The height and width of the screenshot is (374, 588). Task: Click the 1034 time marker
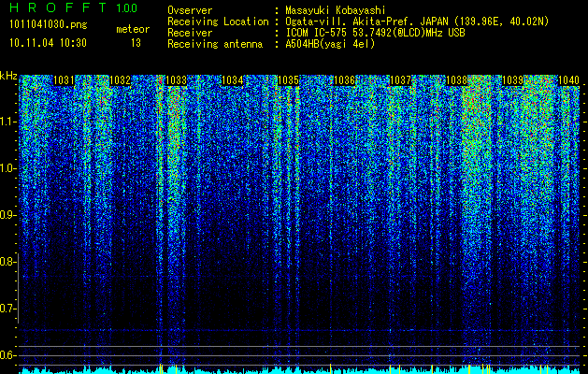coord(233,80)
